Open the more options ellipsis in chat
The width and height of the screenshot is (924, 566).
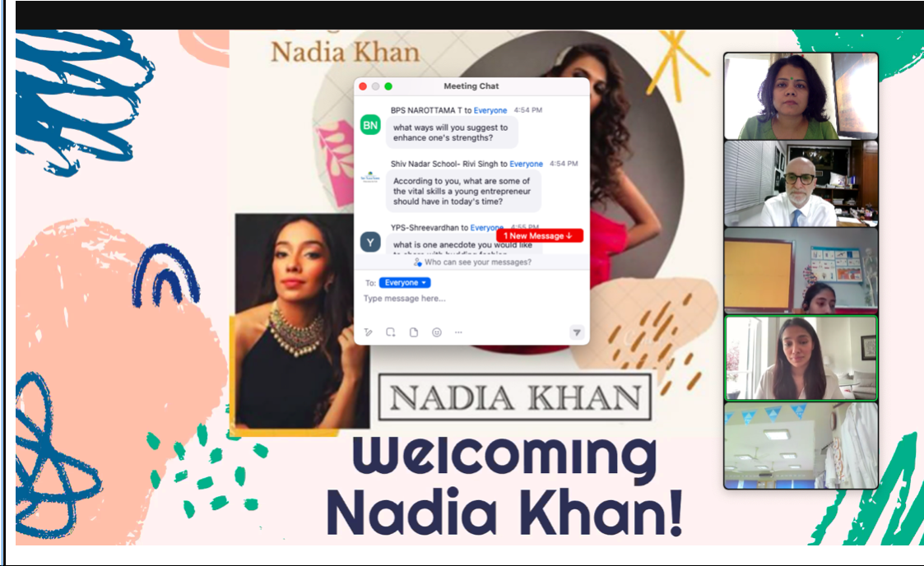coord(458,332)
